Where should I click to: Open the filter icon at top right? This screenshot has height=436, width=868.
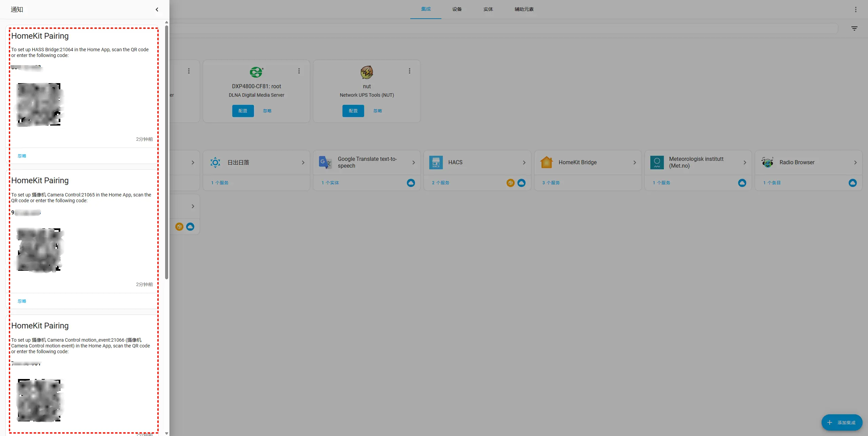coord(854,29)
